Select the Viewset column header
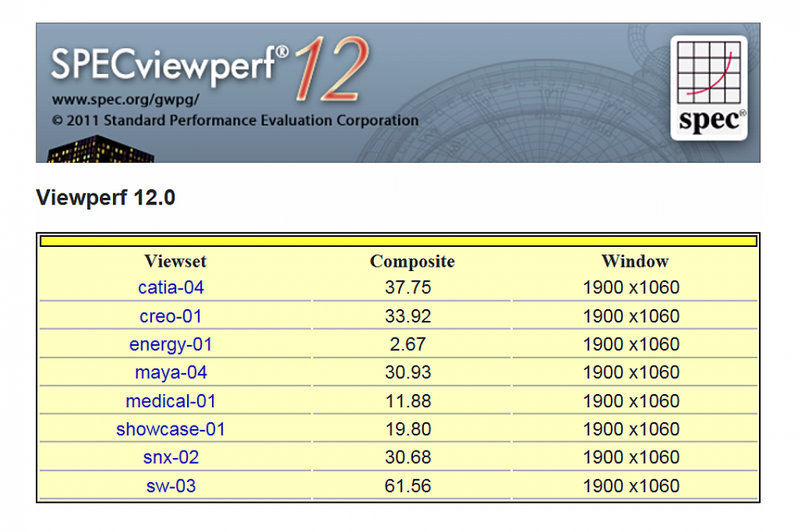Viewport: 798px width, 532px height. [x=175, y=261]
